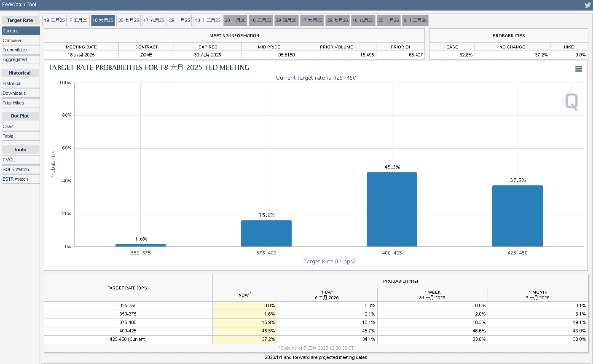Click the EASE probability 62.8%
Image resolution: width=593 pixels, height=364 pixels.
coord(452,55)
